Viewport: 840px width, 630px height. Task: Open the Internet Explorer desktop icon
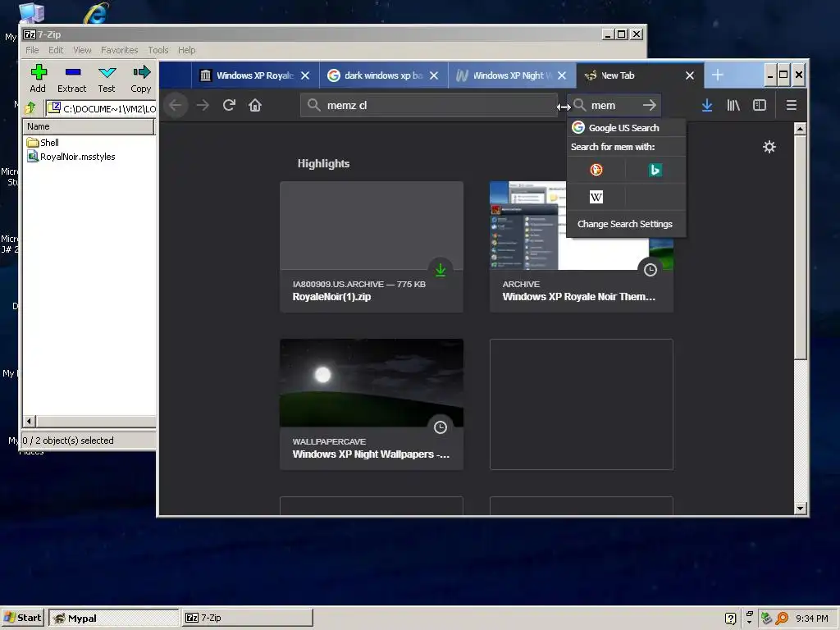point(96,13)
